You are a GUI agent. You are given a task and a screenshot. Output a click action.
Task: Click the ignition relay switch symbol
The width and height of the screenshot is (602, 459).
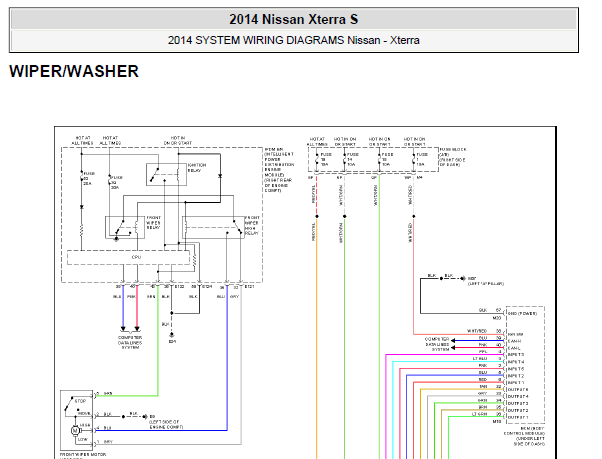pos(154,174)
